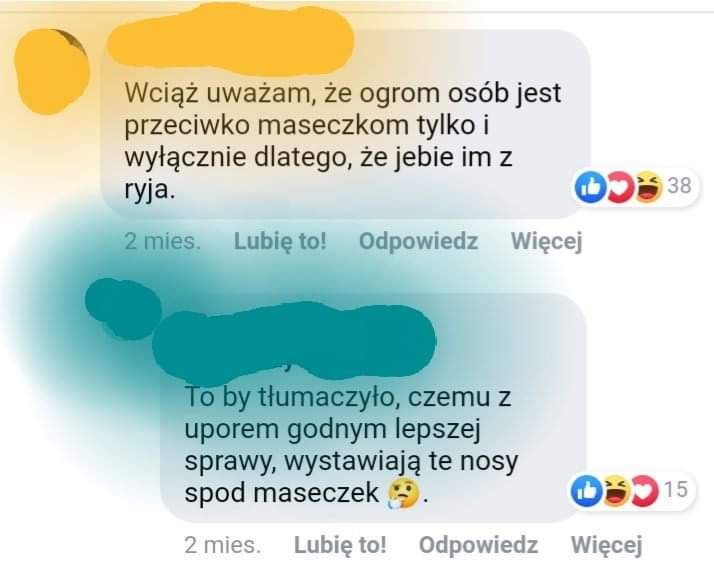Click the laughing reaction on reply comment
714x570 pixels.
615,492
